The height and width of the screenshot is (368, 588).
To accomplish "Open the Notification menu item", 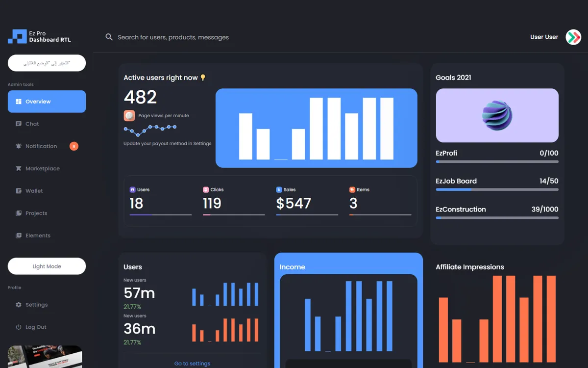I will tap(47, 146).
